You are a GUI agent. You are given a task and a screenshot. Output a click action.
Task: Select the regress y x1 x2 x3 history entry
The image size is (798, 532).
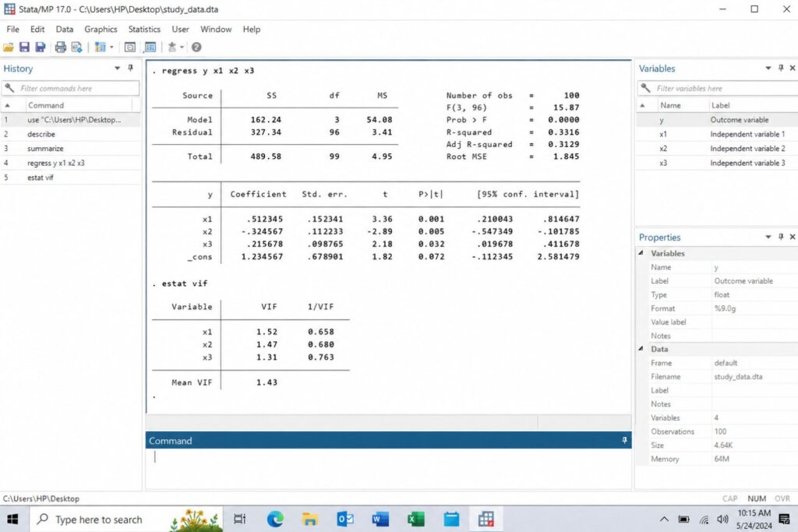tap(71, 164)
